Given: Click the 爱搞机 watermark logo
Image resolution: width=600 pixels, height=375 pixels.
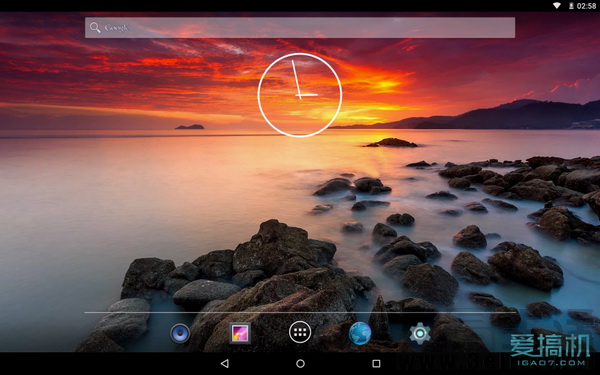Looking at the screenshot, I should tap(549, 346).
